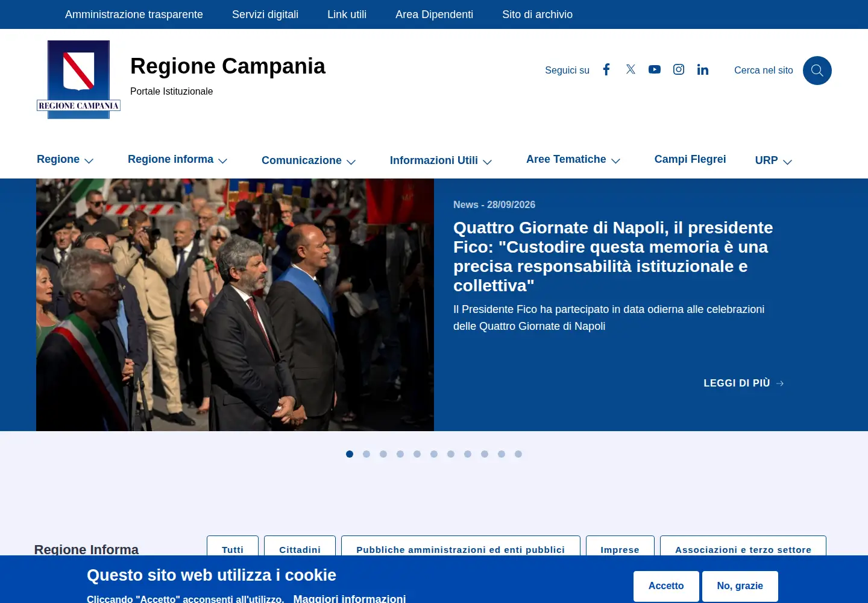Image resolution: width=868 pixels, height=603 pixels.
Task: Select the Imprese filter tab
Action: 620,546
